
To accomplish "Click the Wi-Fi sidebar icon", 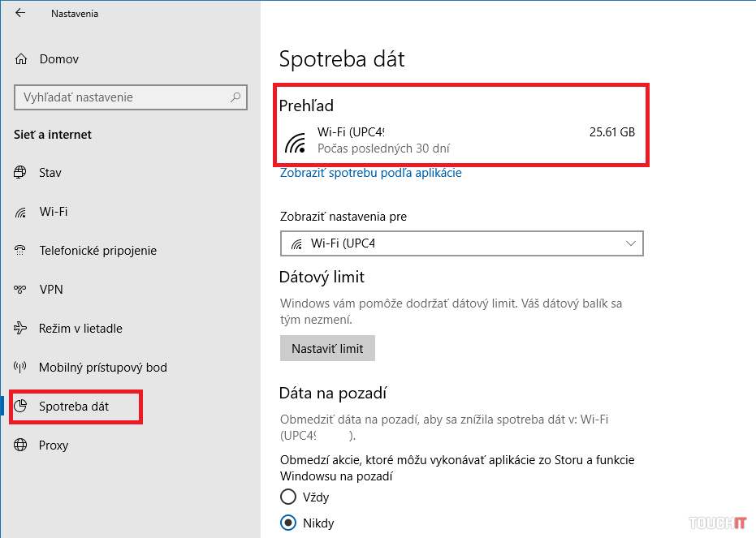I will [x=21, y=212].
